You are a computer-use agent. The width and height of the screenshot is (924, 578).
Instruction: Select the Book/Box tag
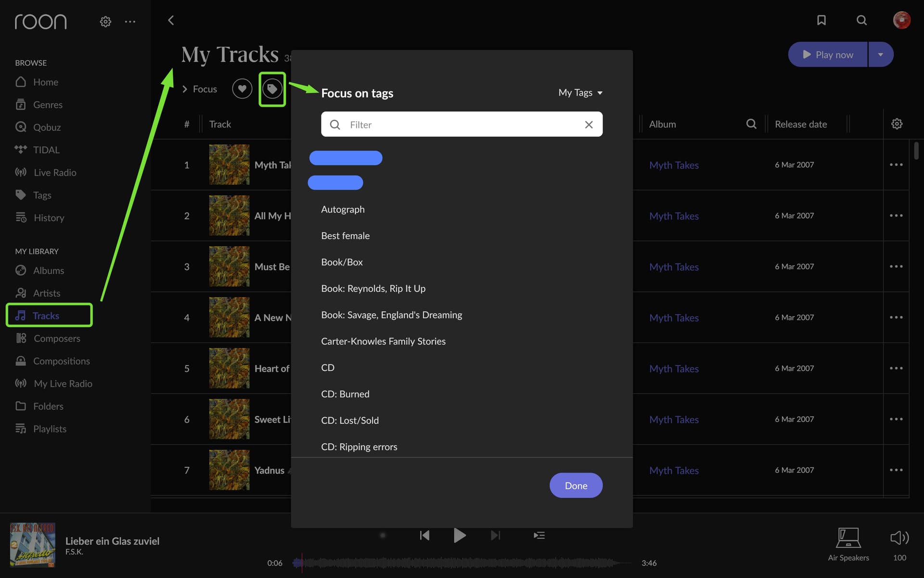[x=342, y=263]
